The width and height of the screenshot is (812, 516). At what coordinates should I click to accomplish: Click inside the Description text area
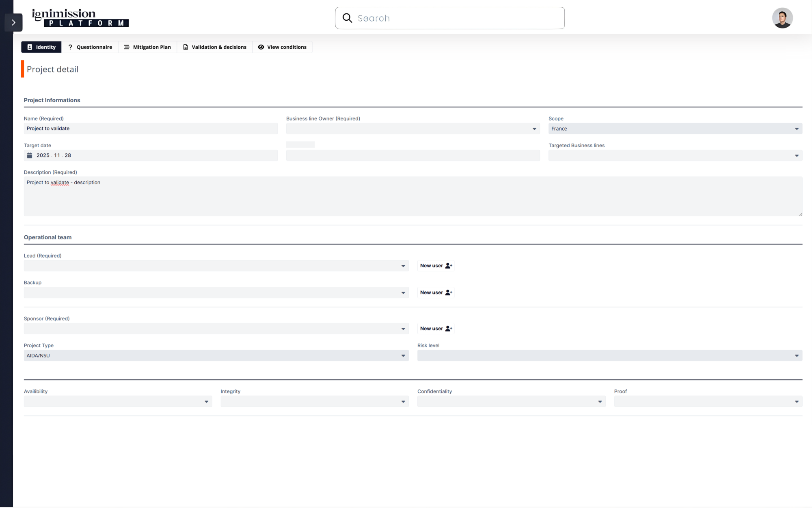pos(412,196)
